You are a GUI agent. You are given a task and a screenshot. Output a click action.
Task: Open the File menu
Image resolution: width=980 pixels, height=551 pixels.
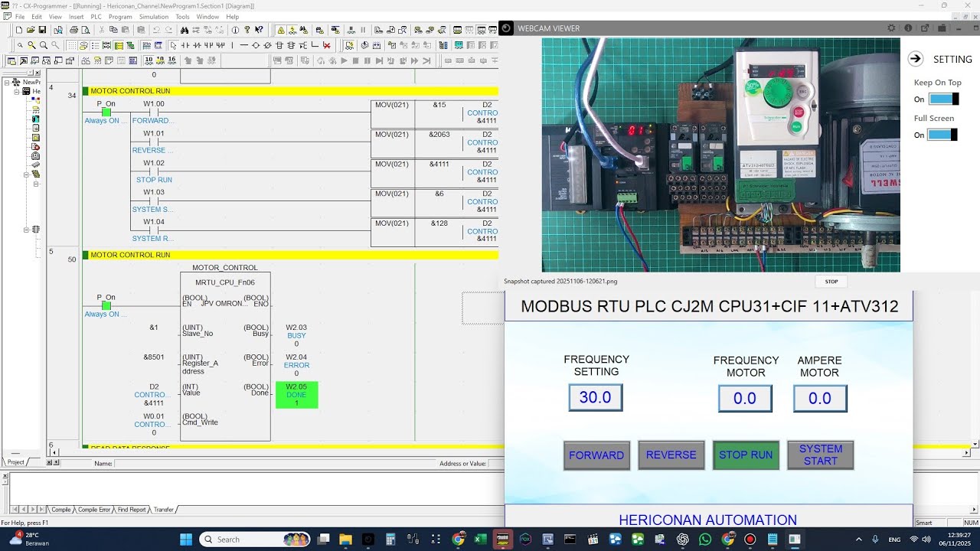pyautogui.click(x=20, y=17)
